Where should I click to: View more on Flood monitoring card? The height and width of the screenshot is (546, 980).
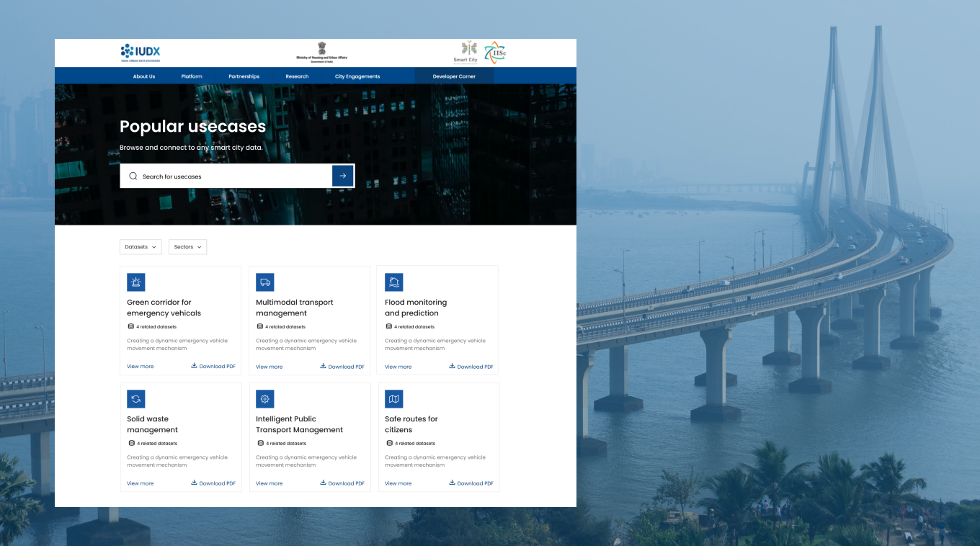[398, 367]
